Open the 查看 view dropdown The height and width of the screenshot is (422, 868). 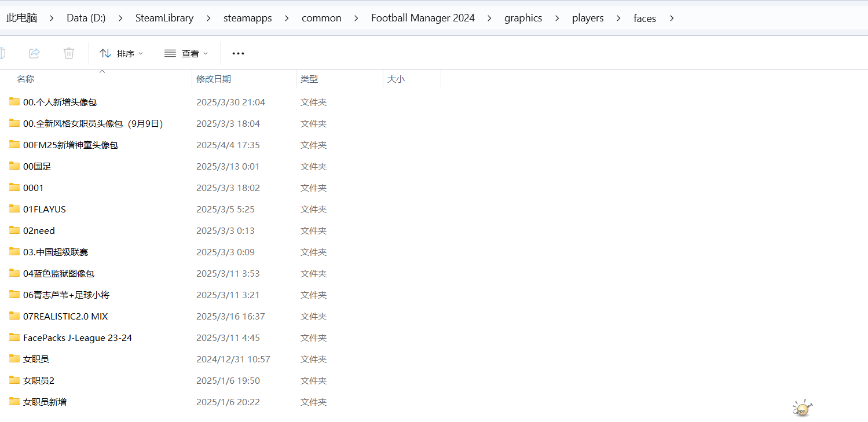186,53
